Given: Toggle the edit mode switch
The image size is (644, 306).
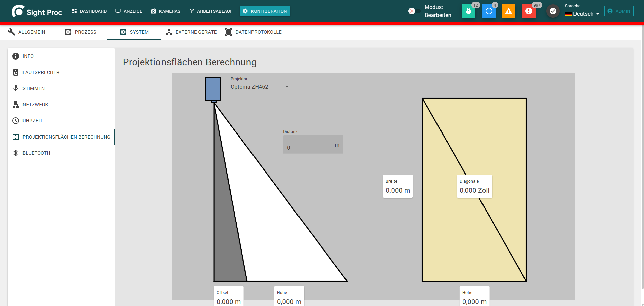Looking at the screenshot, I should click(414, 11).
